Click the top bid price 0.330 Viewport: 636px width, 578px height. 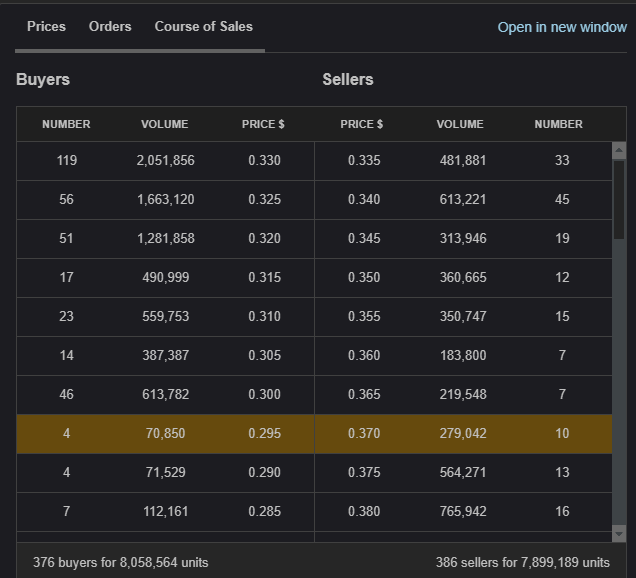pos(264,161)
